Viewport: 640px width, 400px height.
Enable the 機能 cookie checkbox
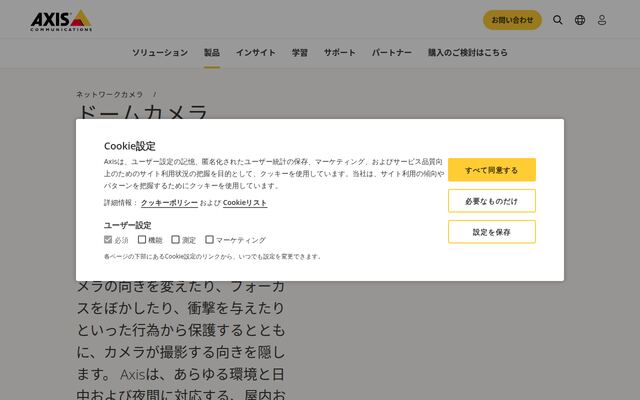point(142,240)
